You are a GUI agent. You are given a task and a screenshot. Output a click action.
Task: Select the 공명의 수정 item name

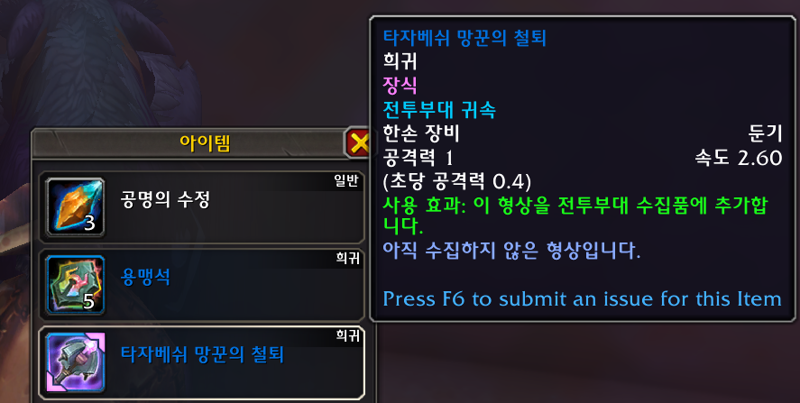pos(165,199)
